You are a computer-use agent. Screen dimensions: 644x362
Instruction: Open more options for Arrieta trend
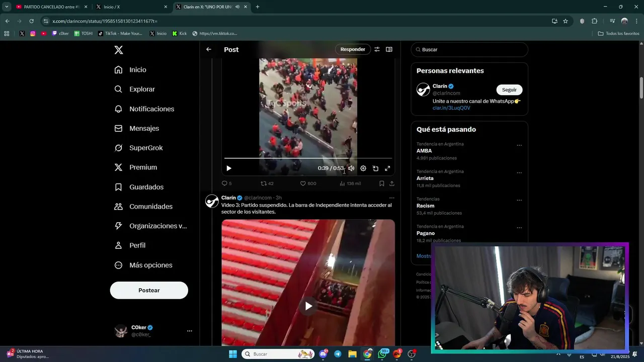pos(519,173)
